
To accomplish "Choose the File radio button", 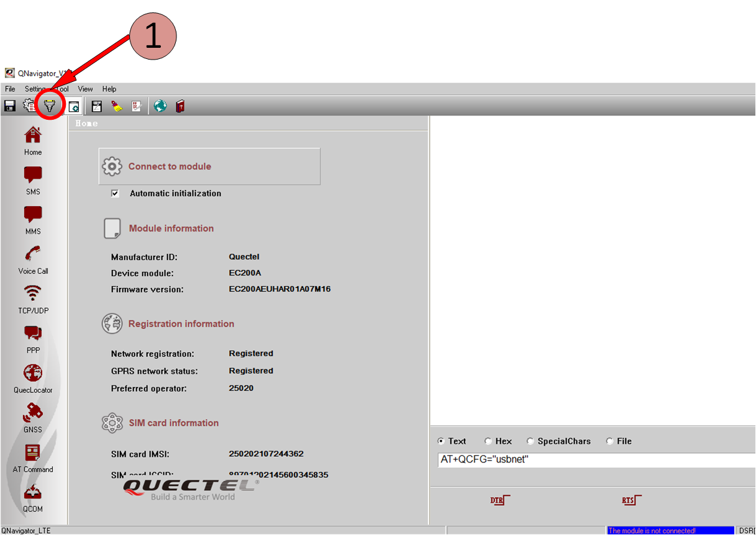I will coord(610,441).
